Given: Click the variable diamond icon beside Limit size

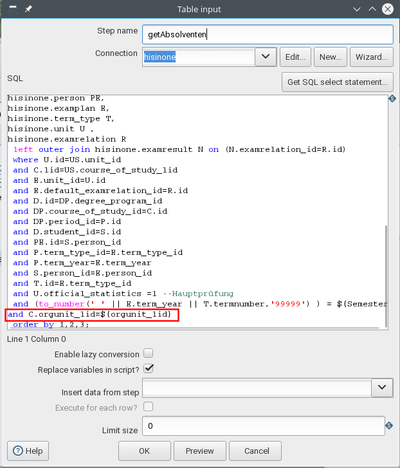Looking at the screenshot, I should point(389,426).
